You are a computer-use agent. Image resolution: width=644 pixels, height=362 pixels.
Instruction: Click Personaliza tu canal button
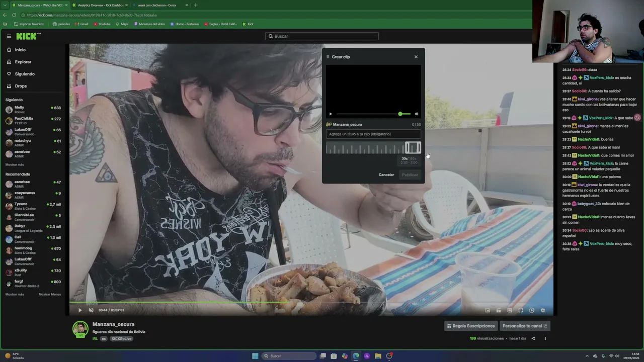(x=525, y=326)
